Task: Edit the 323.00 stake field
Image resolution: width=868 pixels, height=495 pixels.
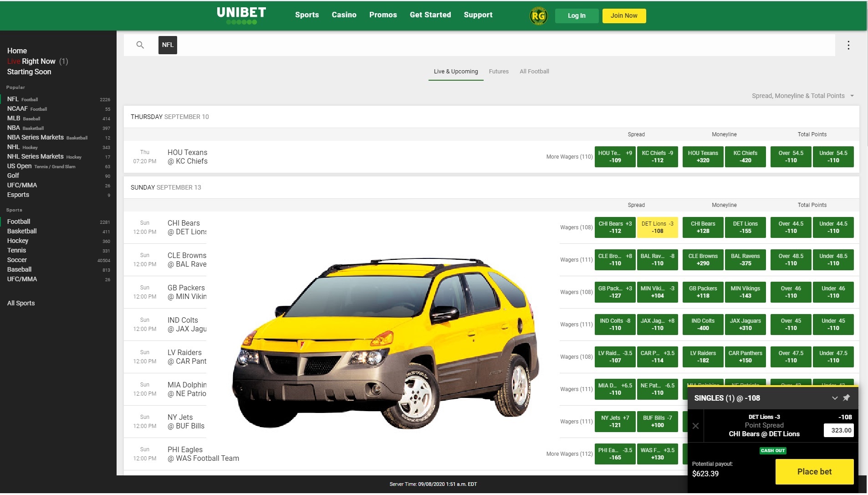Action: click(838, 430)
